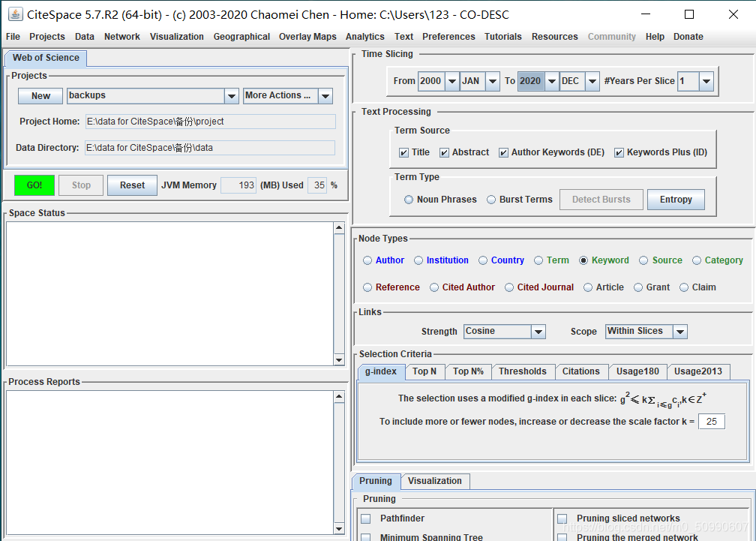Screen dimensions: 756x541
Task: Select Reference node type
Action: coord(367,287)
